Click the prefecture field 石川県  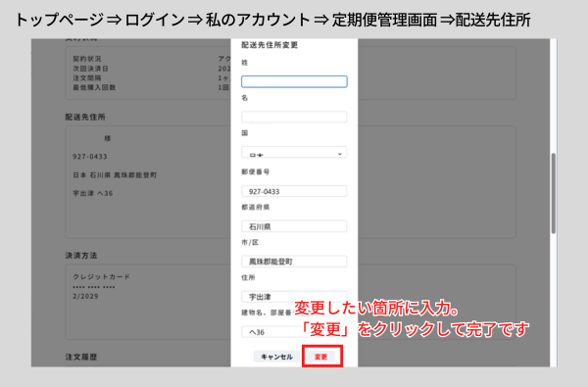coord(294,226)
